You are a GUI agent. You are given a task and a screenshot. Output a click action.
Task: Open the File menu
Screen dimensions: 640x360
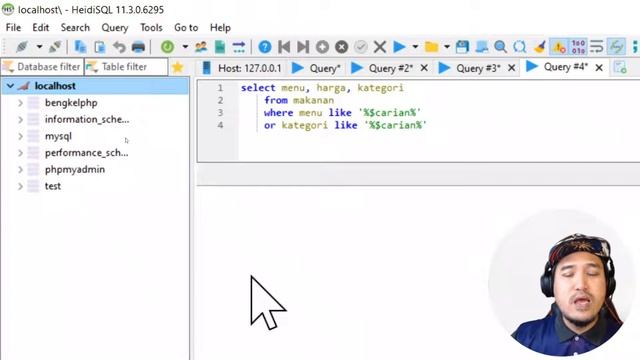point(13,28)
